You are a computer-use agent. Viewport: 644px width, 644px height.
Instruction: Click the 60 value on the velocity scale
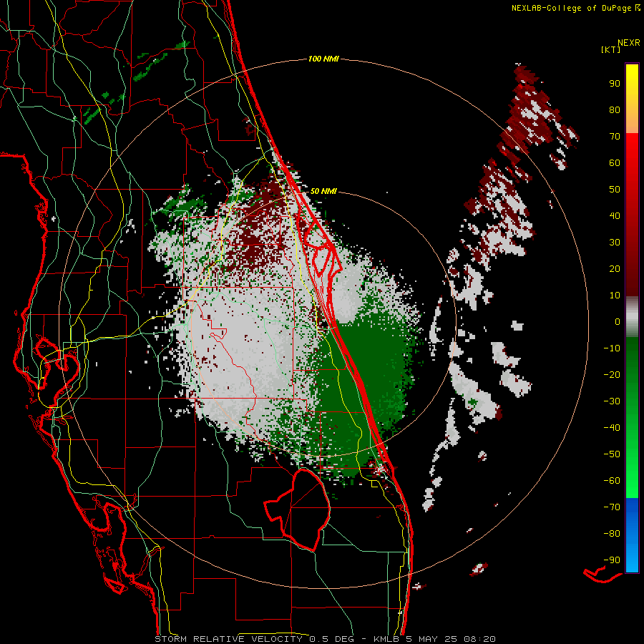[615, 162]
